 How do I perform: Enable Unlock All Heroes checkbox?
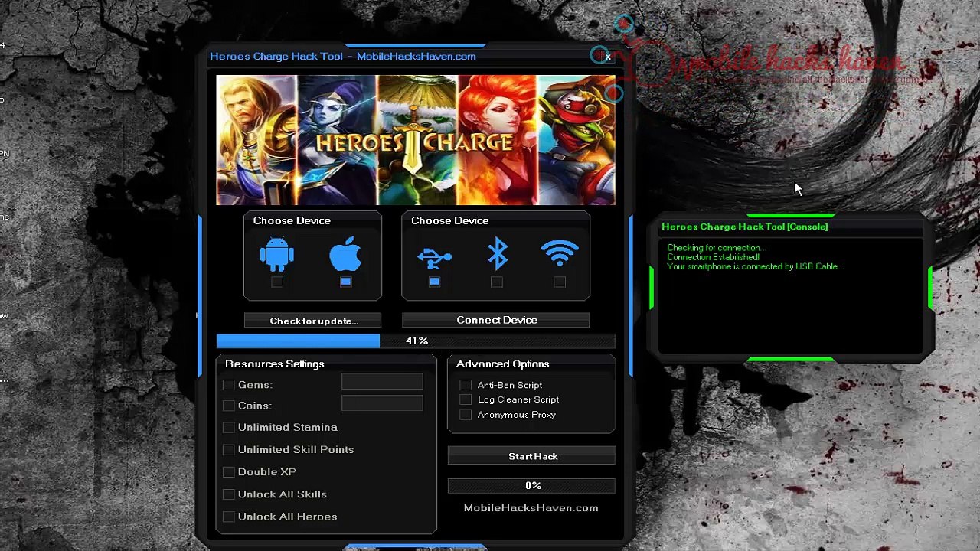[x=228, y=517]
